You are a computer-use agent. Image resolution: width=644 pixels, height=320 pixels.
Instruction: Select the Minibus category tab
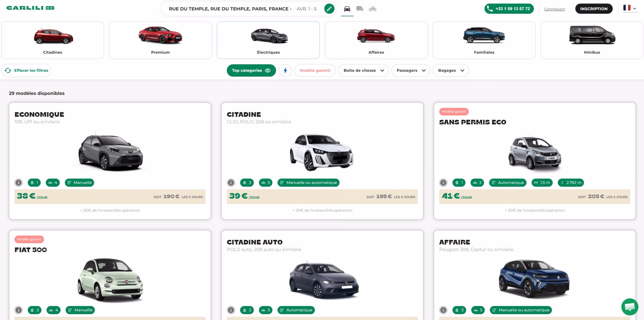point(592,40)
